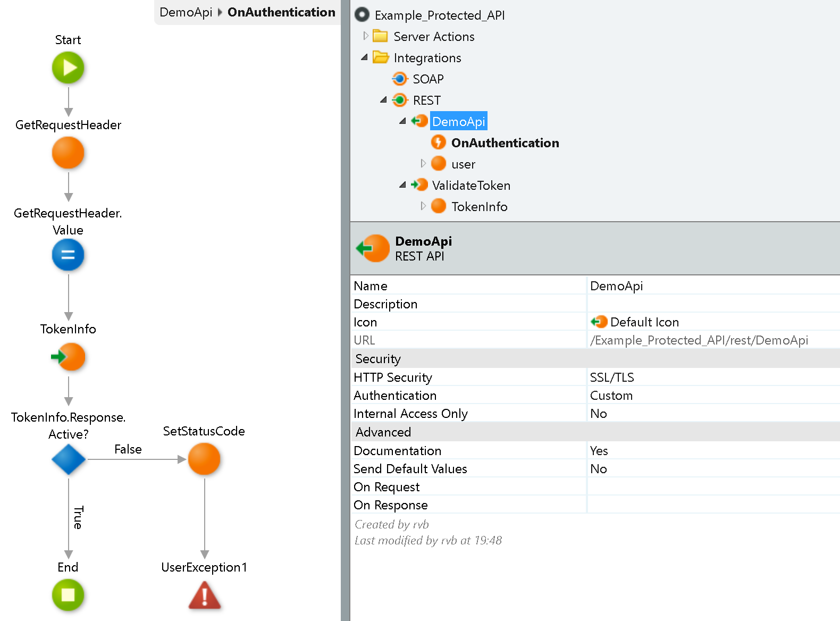840x621 pixels.
Task: Click the SetStatusCode node label
Action: (204, 431)
